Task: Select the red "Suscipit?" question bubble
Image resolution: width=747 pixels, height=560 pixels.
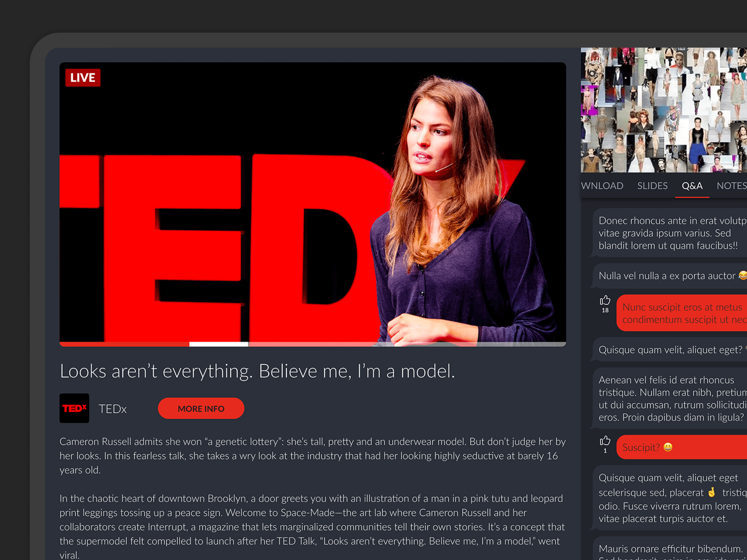Action: pyautogui.click(x=682, y=447)
